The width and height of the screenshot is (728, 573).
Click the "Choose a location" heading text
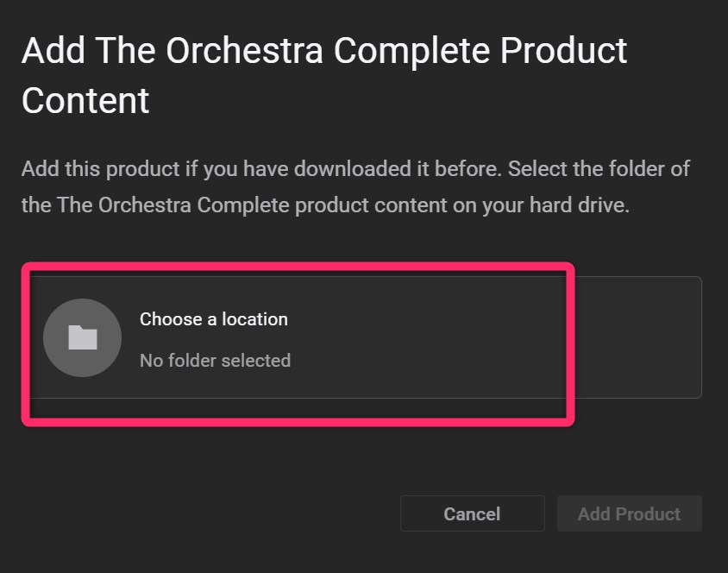pyautogui.click(x=214, y=319)
